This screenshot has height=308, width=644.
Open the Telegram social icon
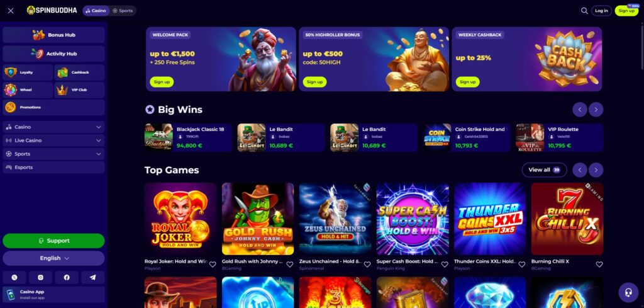click(93, 278)
